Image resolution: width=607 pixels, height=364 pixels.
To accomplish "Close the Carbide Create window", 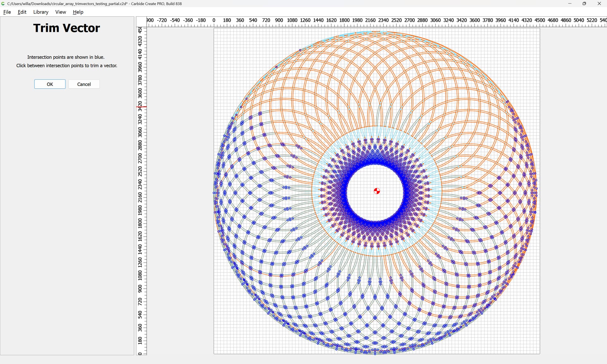I will 599,3.
